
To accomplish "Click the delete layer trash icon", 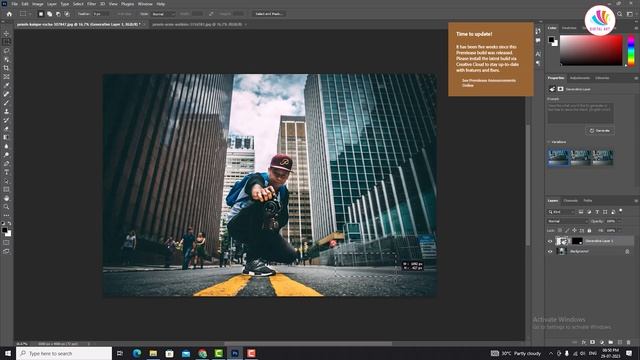I will 629,342.
